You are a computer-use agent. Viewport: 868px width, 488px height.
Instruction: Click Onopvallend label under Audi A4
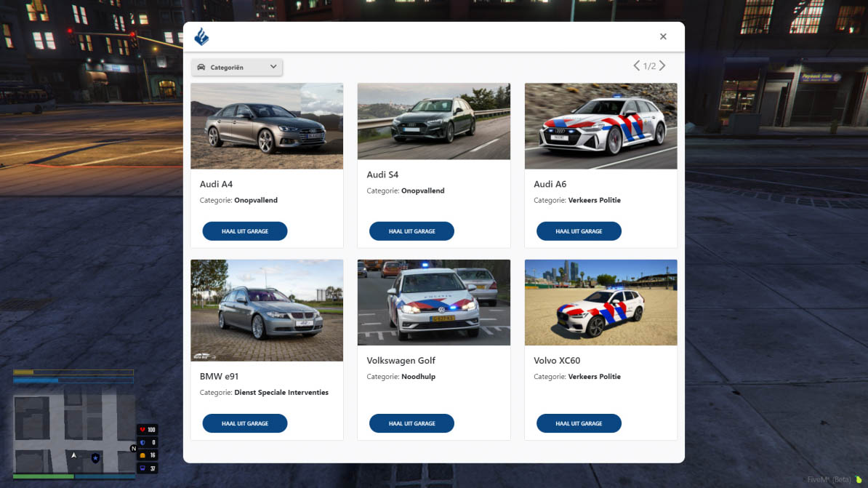point(256,200)
